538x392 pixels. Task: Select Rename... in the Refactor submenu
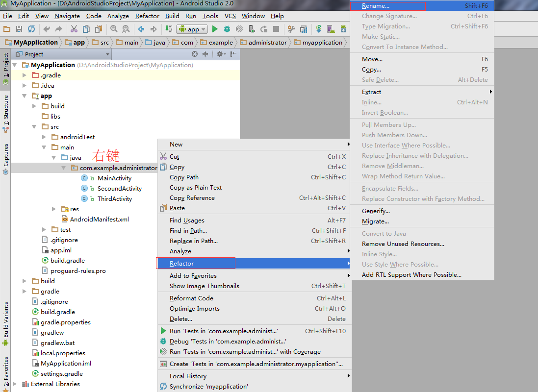click(376, 6)
